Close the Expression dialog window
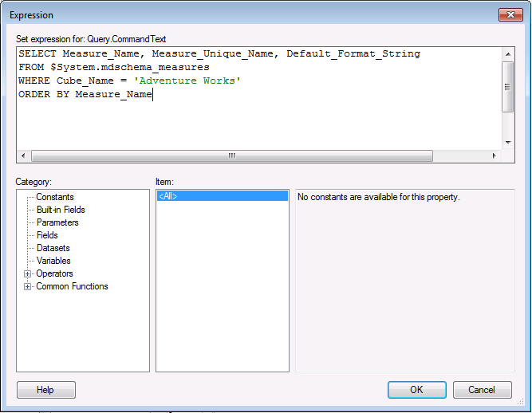 510,14
